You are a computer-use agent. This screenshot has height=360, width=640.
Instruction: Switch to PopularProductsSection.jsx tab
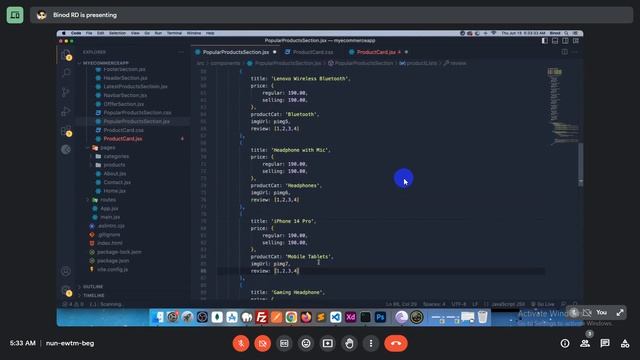pos(236,52)
